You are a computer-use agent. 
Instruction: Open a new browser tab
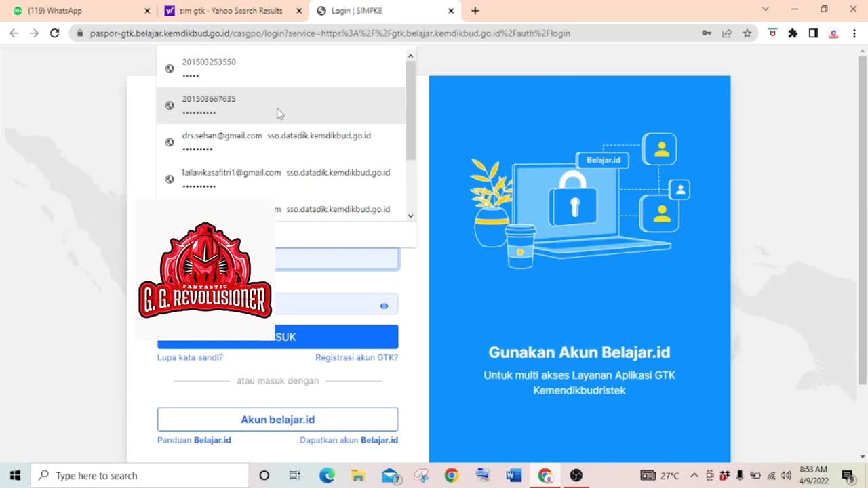coord(475,11)
